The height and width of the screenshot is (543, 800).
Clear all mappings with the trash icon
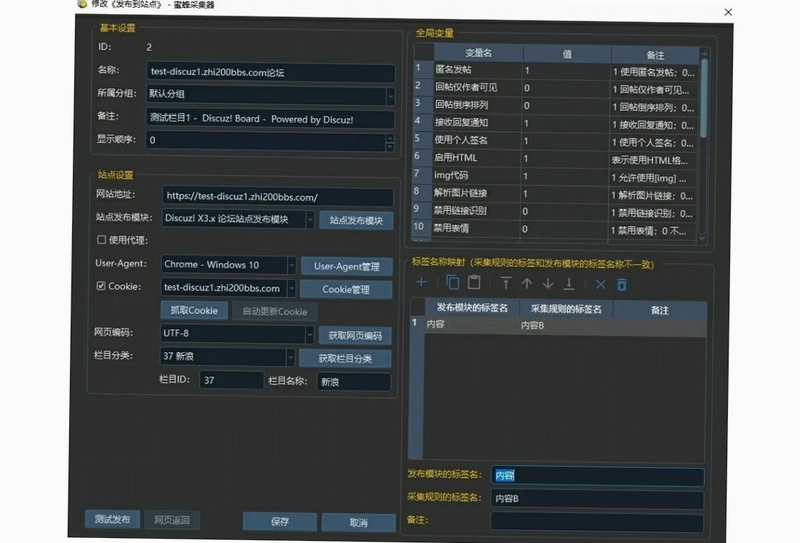click(x=622, y=284)
